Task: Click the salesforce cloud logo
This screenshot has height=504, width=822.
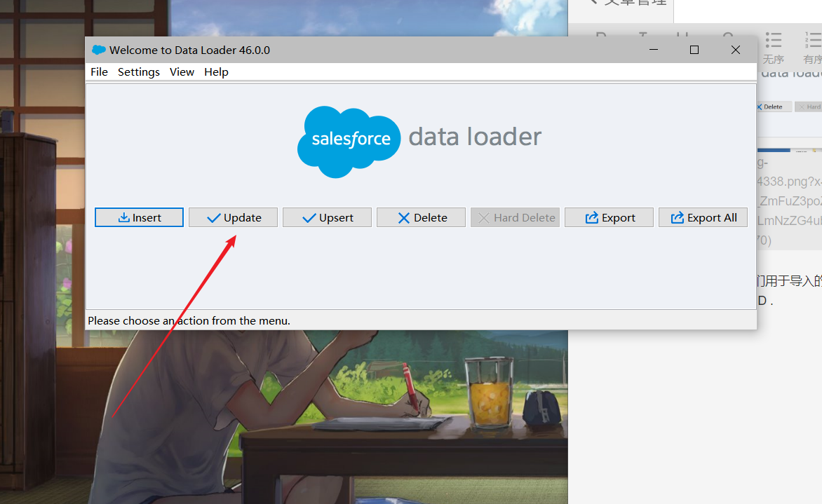Action: (349, 142)
